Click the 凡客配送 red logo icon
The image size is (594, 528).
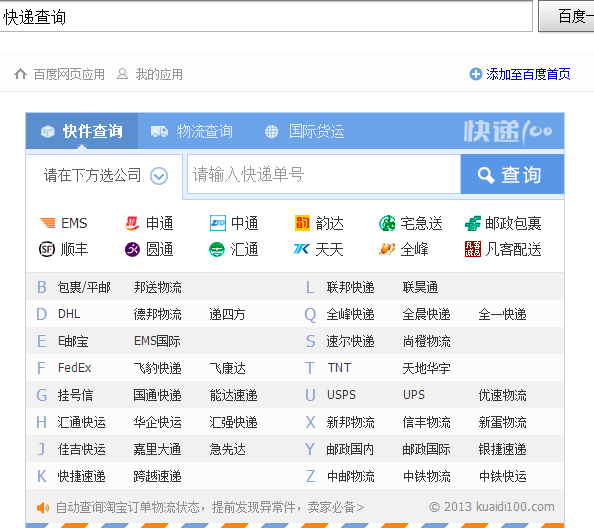[x=472, y=249]
